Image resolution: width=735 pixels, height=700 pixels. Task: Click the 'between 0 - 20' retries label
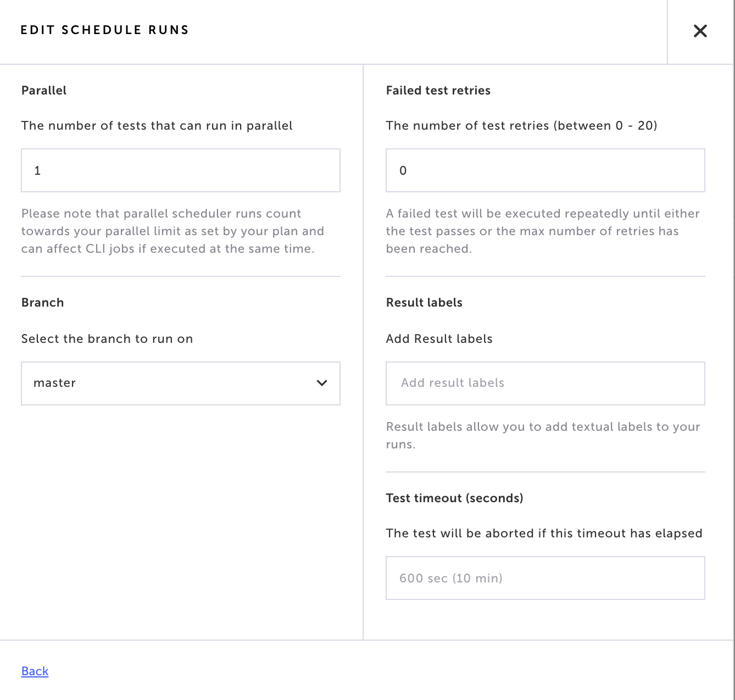point(521,126)
